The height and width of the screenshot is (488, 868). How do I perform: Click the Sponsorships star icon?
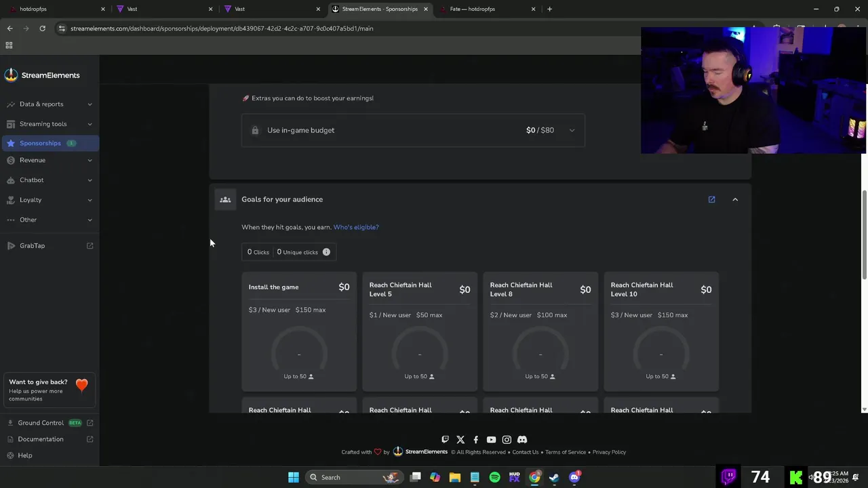(11, 143)
